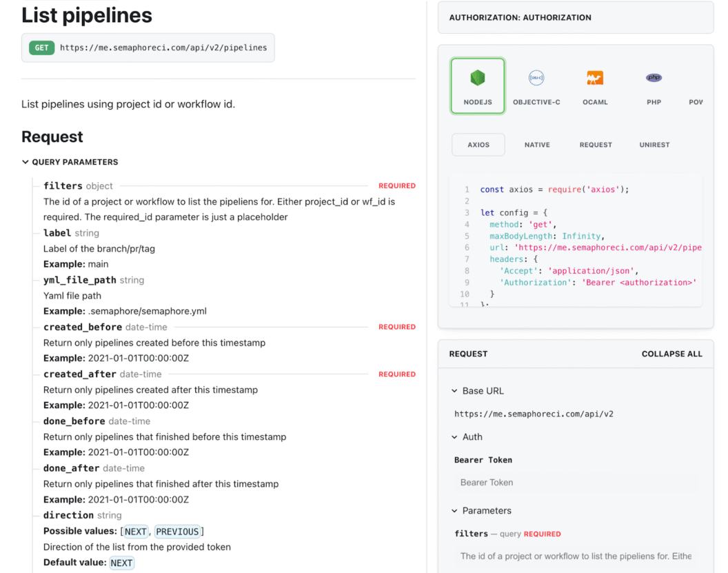
Task: Click the filters query parameter input
Action: (576, 556)
